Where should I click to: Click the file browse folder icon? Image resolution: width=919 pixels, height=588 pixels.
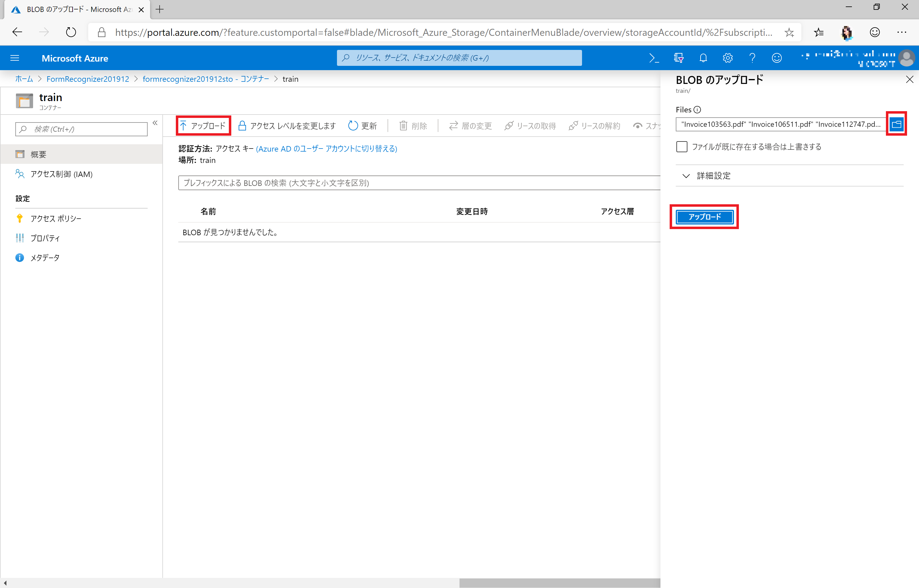tap(896, 124)
